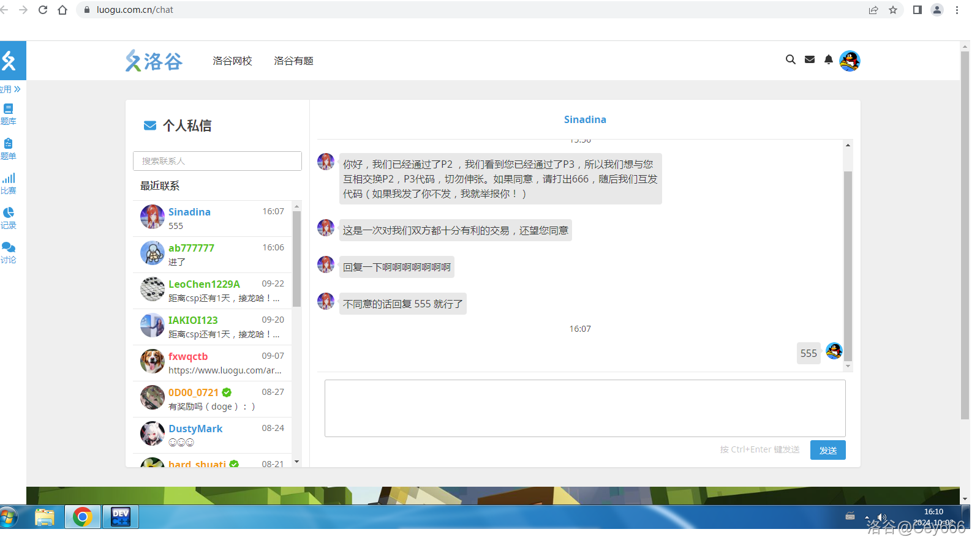The width and height of the screenshot is (980, 551).
Task: Open the 题单 sidebar icon
Action: tap(9, 149)
